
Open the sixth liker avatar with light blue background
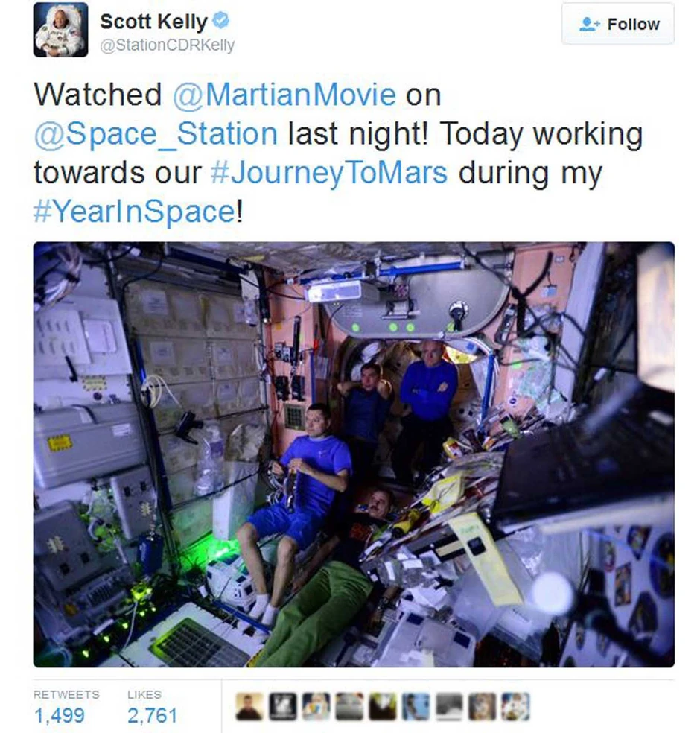click(416, 706)
